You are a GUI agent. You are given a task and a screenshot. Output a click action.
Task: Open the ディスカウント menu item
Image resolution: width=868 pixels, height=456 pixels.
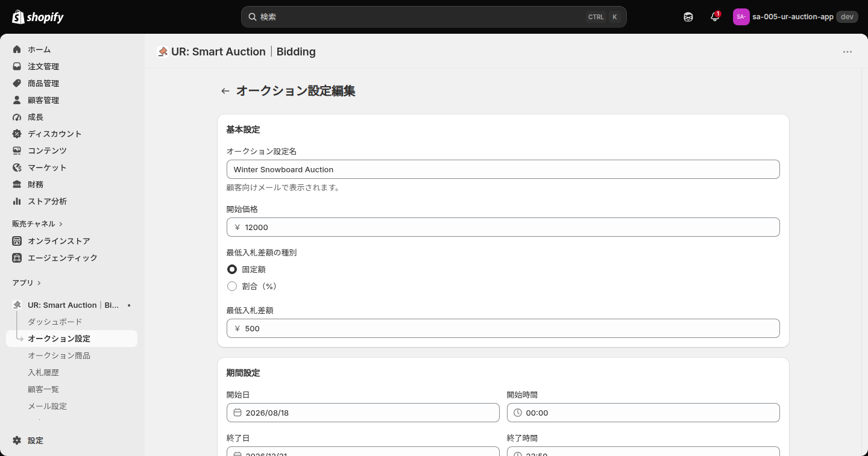coord(72,134)
